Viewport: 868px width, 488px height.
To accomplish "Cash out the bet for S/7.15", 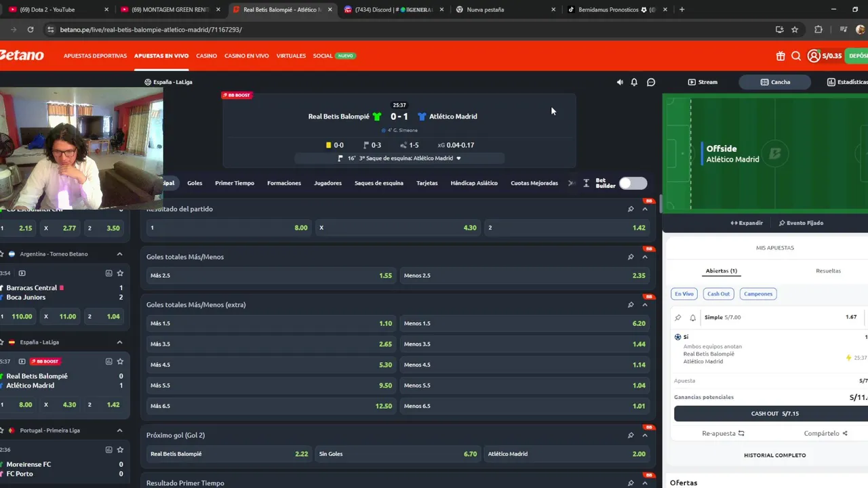I will coord(774,413).
